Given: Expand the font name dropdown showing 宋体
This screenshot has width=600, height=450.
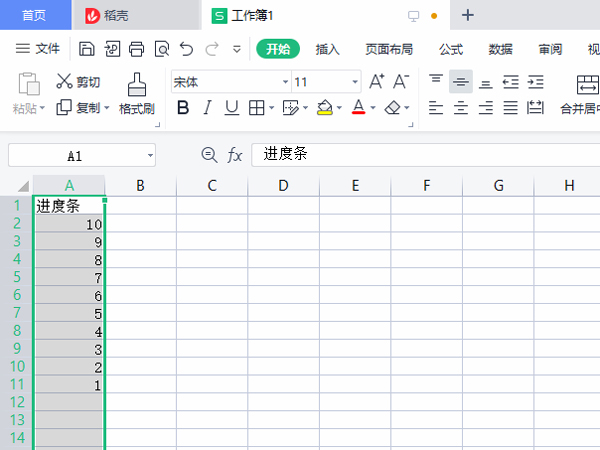Looking at the screenshot, I should click(x=285, y=82).
